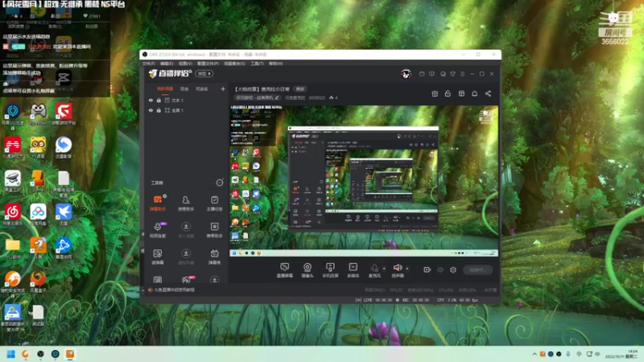Screen dimensions: 644x362
Task: Unlock the 文本 1 source lock
Action: pyautogui.click(x=159, y=100)
